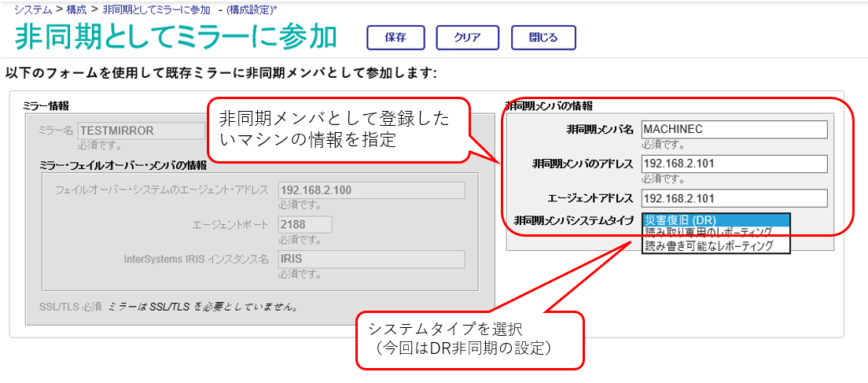Click the SSL/TLS 必須 status message

tap(168, 307)
